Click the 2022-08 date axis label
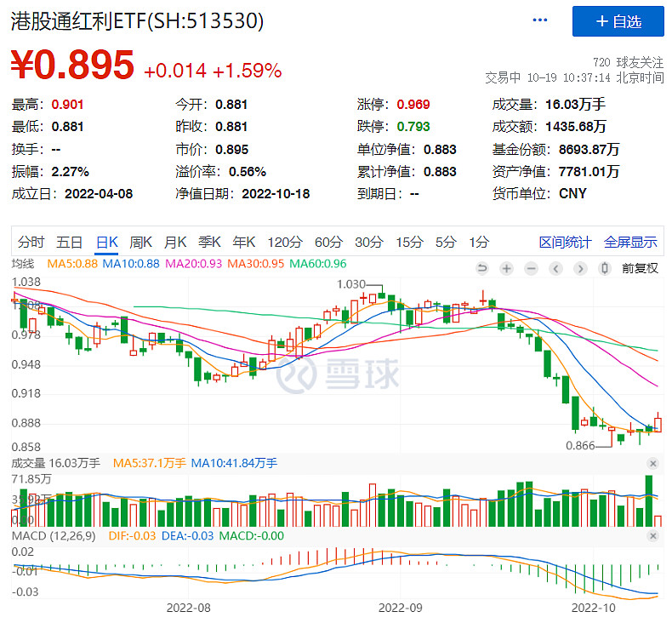 (x=189, y=608)
